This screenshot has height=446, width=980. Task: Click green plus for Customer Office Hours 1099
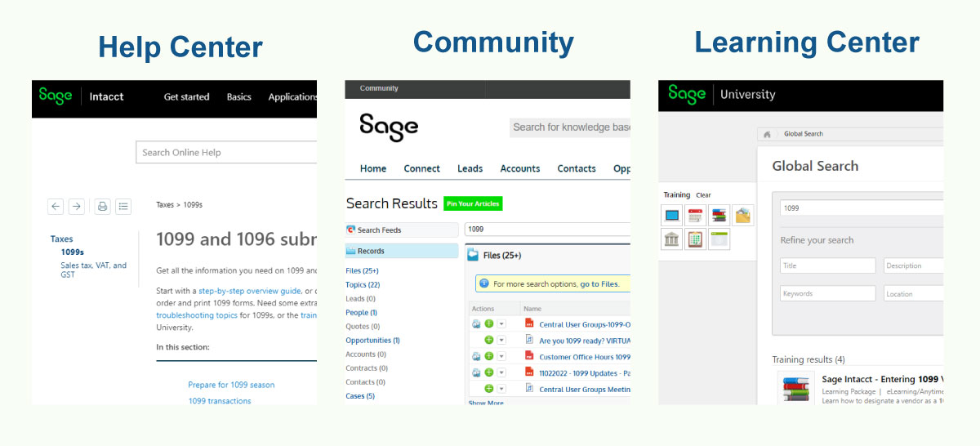[x=489, y=356]
